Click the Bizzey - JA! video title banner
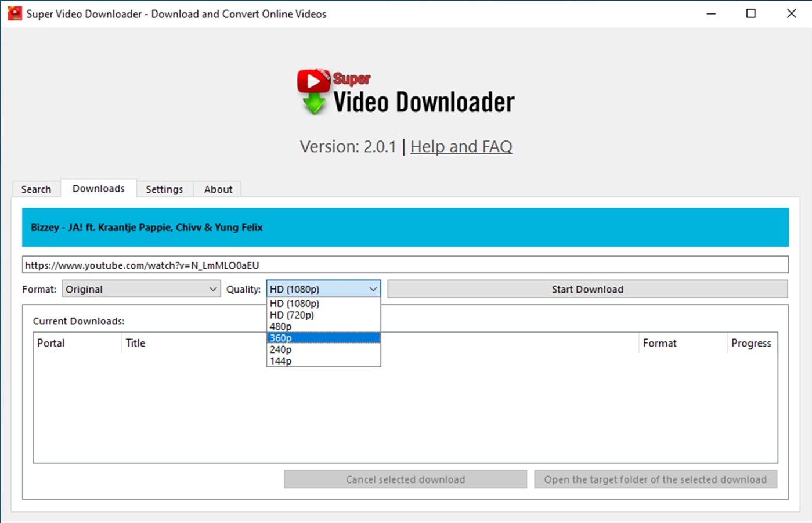The height and width of the screenshot is (523, 812). 405,227
